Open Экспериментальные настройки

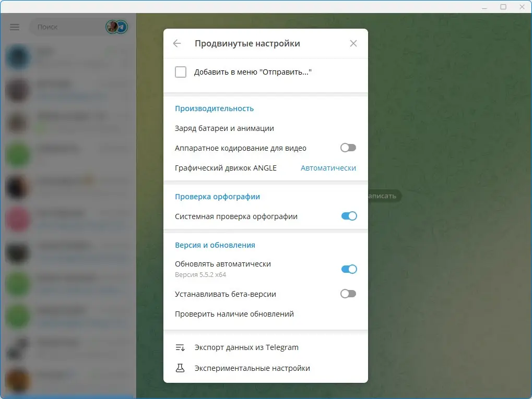click(252, 368)
